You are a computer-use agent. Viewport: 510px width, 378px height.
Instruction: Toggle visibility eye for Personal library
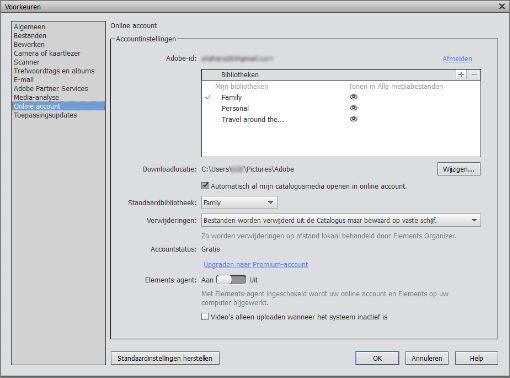353,108
